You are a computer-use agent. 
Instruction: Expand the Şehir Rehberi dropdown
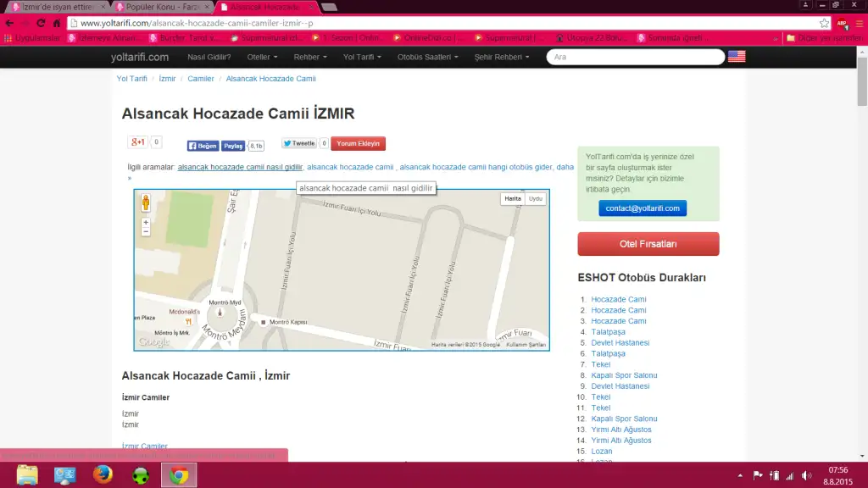(502, 57)
